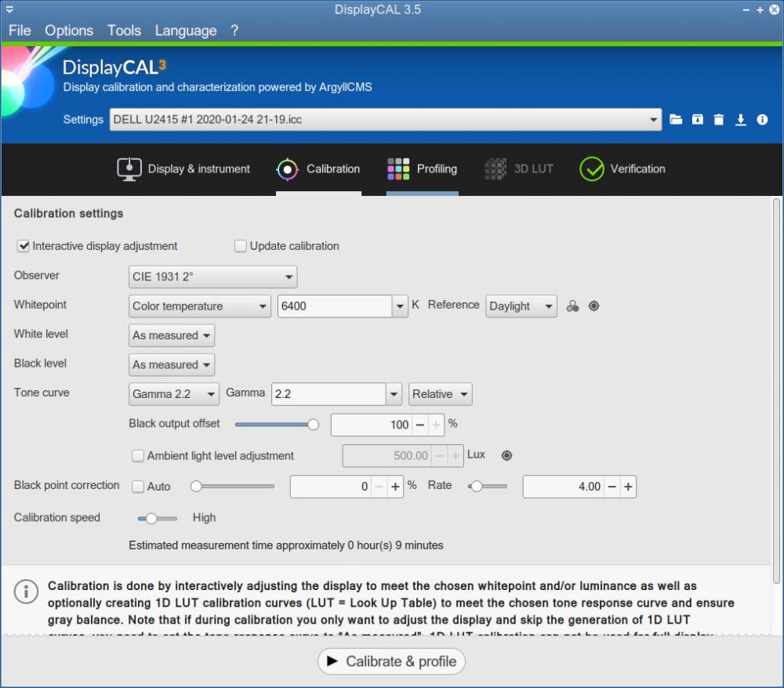
Task: Open the Settings profile dropdown
Action: click(x=386, y=119)
